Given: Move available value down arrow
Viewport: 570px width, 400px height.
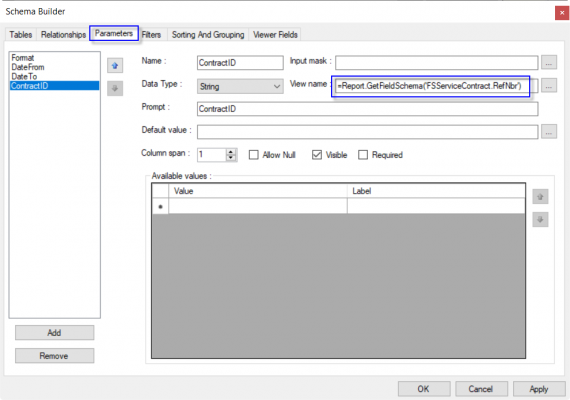Looking at the screenshot, I should (x=540, y=220).
